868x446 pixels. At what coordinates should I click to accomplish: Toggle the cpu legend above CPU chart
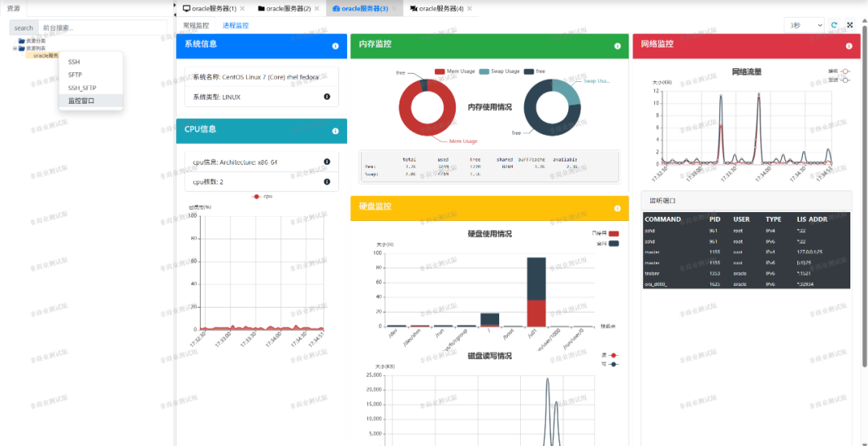tap(262, 196)
